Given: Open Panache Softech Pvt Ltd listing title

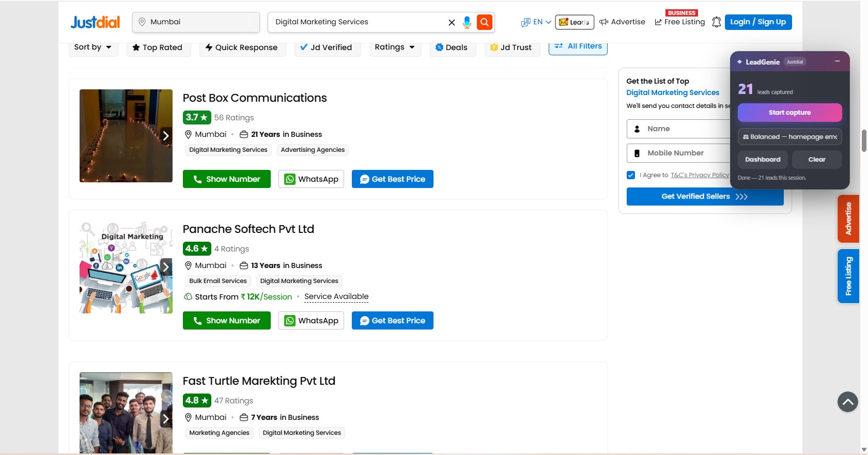Looking at the screenshot, I should pyautogui.click(x=249, y=229).
